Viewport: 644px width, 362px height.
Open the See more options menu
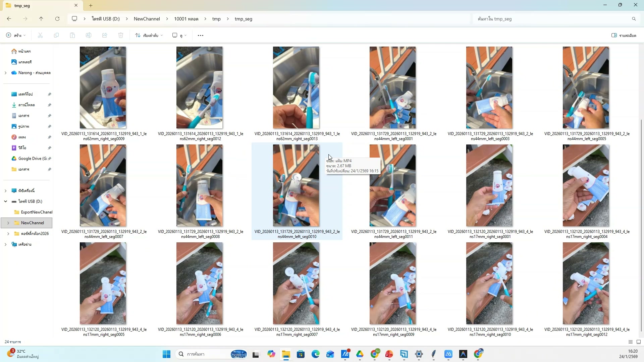click(x=201, y=35)
